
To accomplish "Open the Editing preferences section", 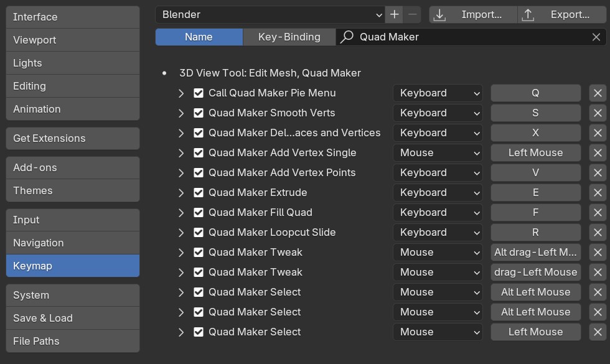I will coord(73,86).
